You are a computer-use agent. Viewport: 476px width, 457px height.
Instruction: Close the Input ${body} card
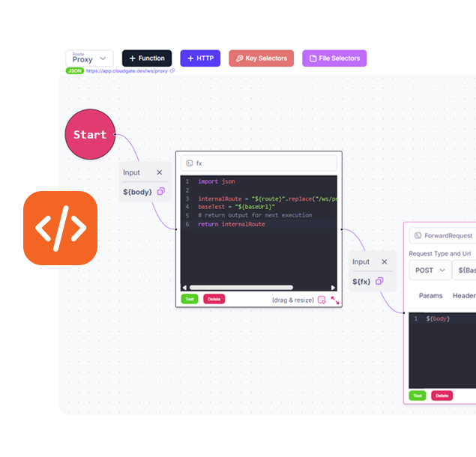tap(160, 172)
